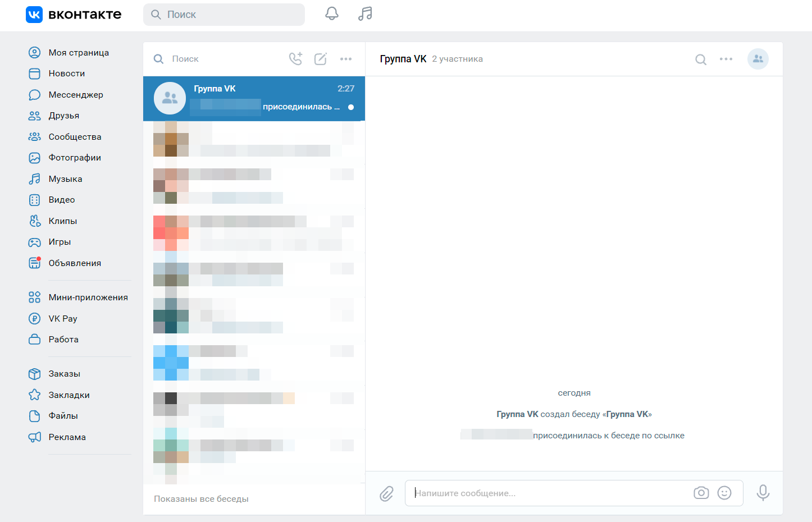Click the VK Pay ruble icon
This screenshot has height=522, width=812.
(35, 319)
